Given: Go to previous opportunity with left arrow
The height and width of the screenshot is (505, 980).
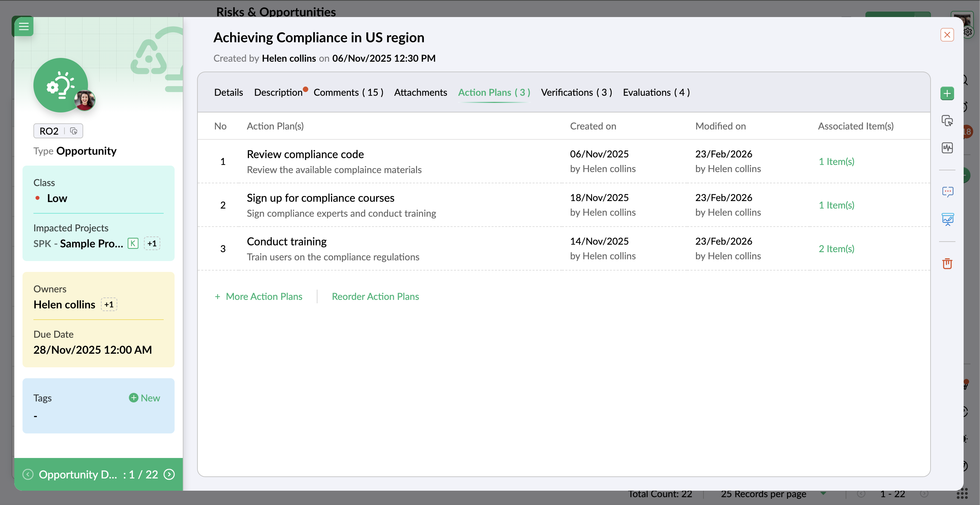Looking at the screenshot, I should coord(28,474).
